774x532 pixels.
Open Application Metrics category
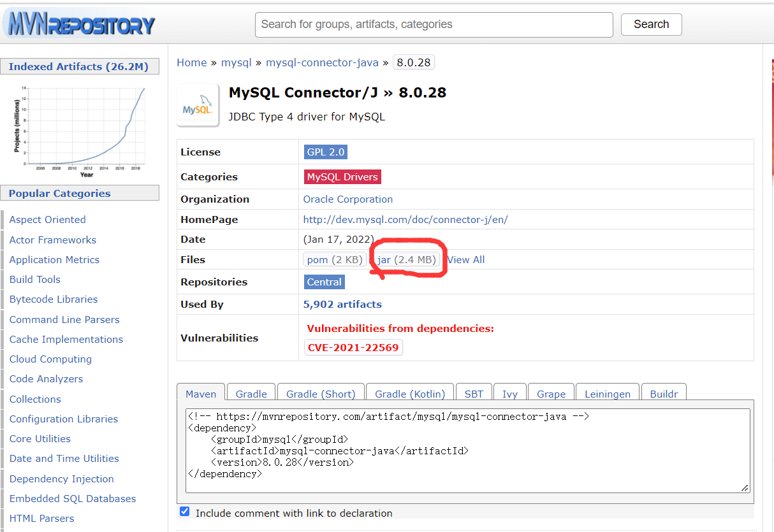(54, 260)
